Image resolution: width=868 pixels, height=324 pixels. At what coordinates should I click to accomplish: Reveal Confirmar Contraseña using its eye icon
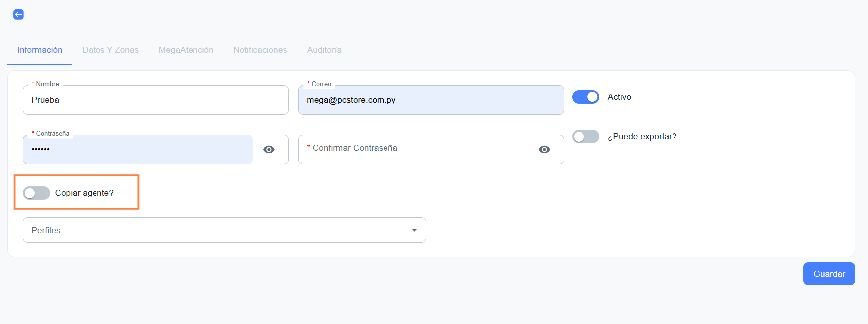[544, 150]
